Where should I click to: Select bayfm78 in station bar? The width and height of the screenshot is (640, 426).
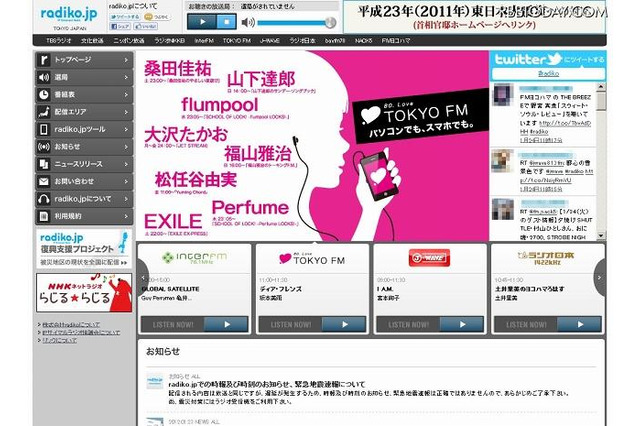335,40
